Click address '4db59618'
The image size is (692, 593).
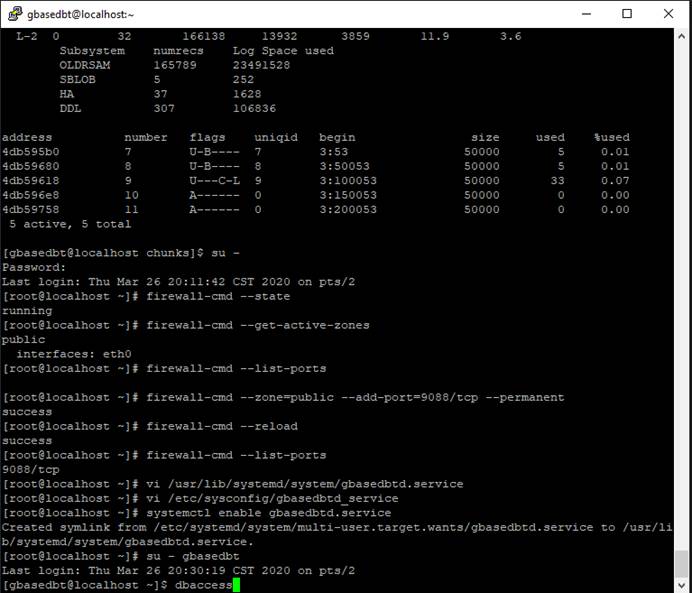(x=30, y=180)
